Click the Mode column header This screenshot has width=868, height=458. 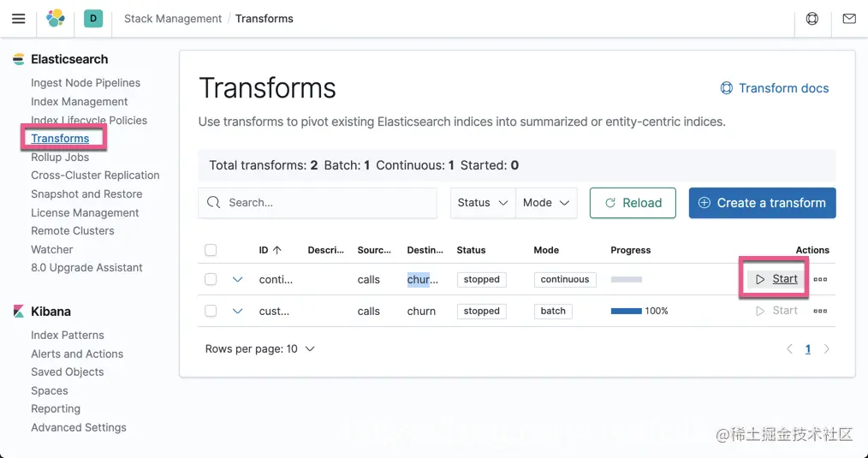click(x=546, y=250)
